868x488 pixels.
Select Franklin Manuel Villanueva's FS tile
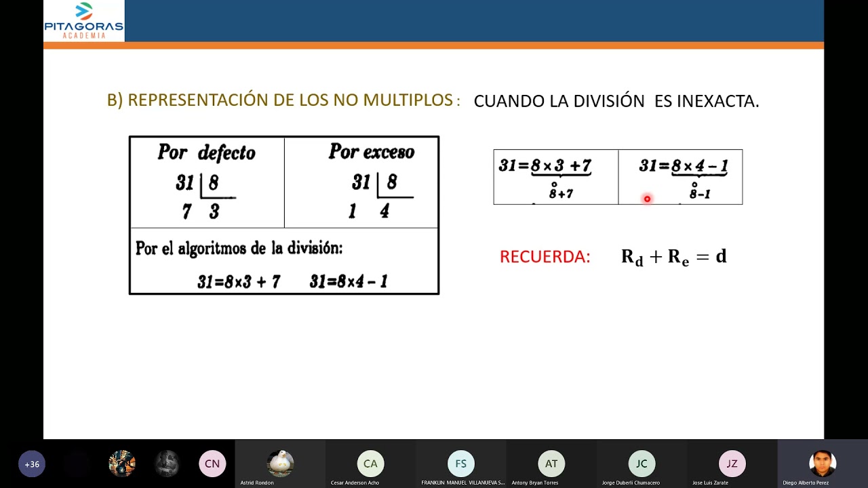pos(461,464)
